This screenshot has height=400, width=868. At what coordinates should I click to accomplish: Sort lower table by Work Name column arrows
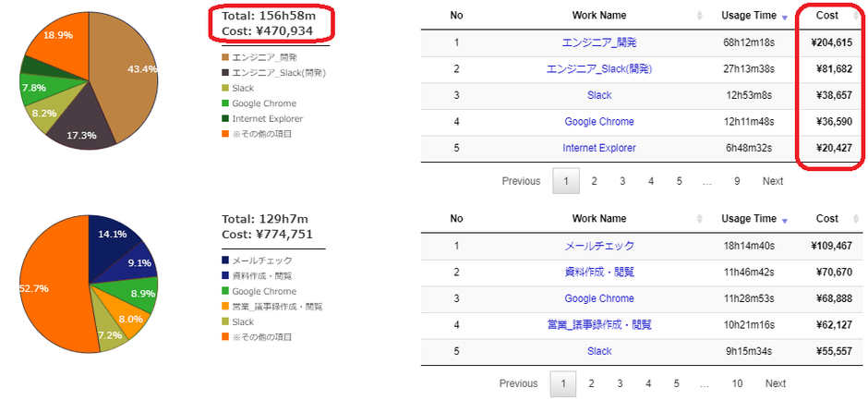[x=700, y=220]
